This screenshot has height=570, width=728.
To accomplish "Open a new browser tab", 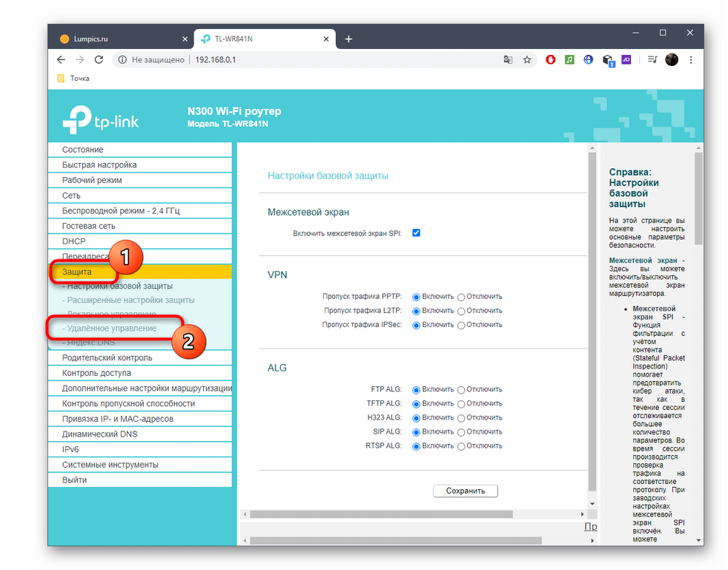I will [x=348, y=39].
